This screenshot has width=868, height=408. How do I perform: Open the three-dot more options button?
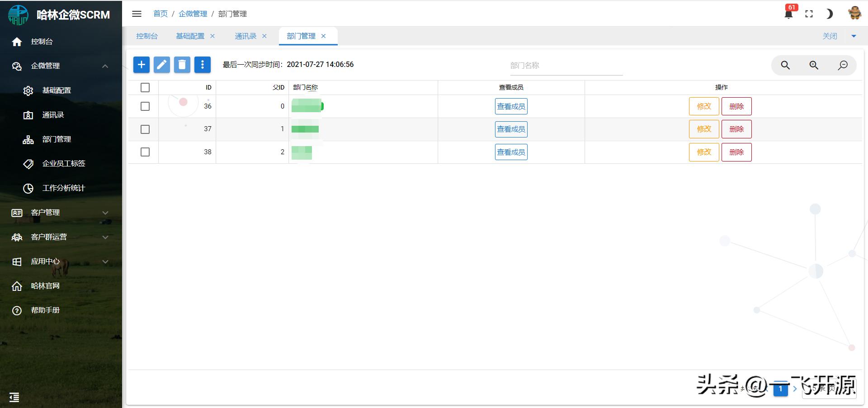[x=203, y=65]
